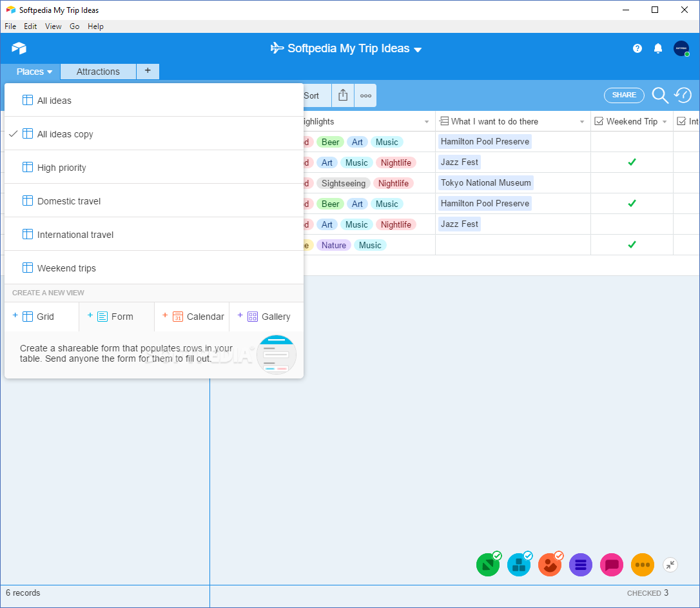Select the High priority view

pyautogui.click(x=154, y=168)
